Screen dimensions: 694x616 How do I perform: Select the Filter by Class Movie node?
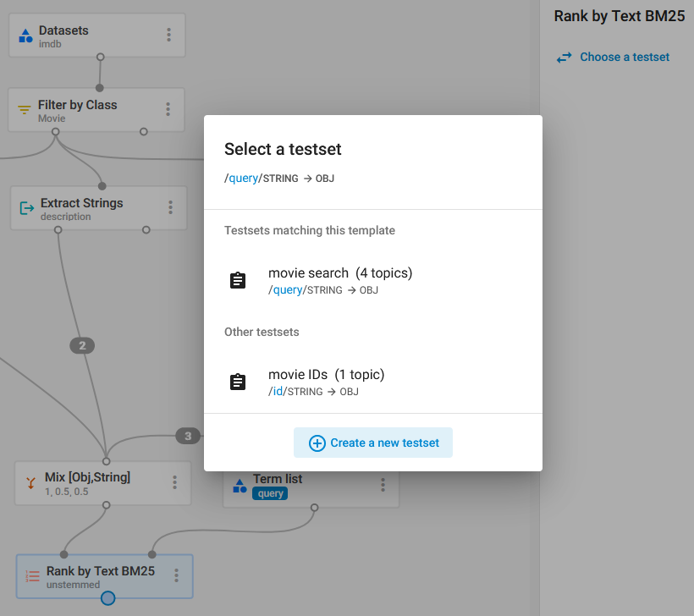pyautogui.click(x=96, y=110)
